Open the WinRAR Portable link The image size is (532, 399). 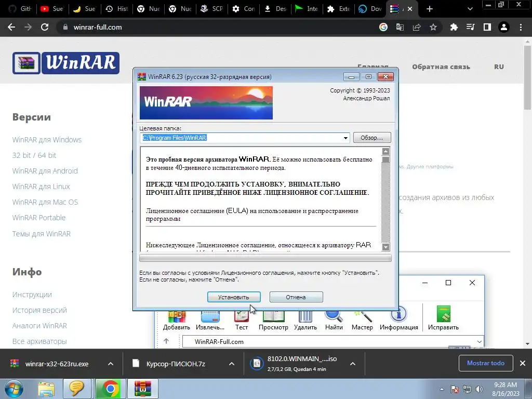(39, 218)
